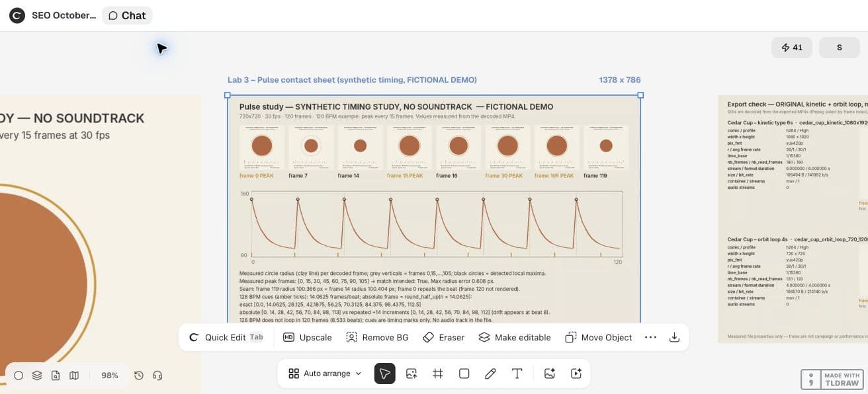The width and height of the screenshot is (868, 394).
Task: Click the Pulse study heading text
Action: point(396,106)
